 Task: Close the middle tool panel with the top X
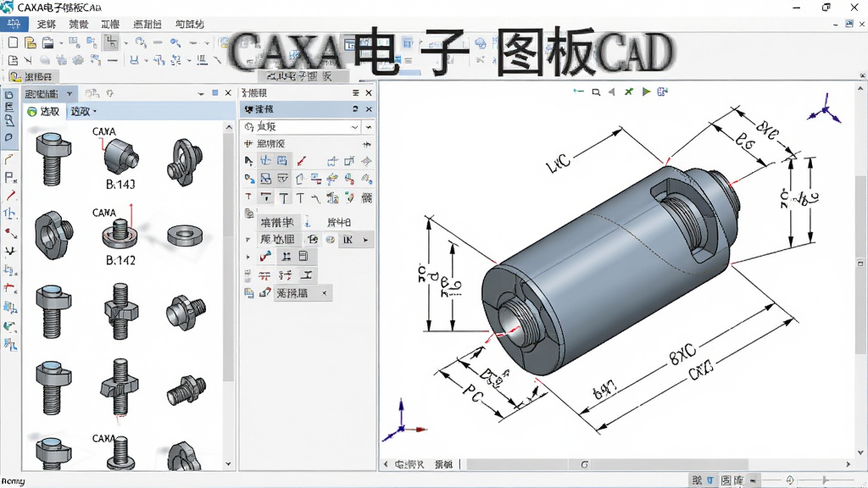click(x=369, y=93)
